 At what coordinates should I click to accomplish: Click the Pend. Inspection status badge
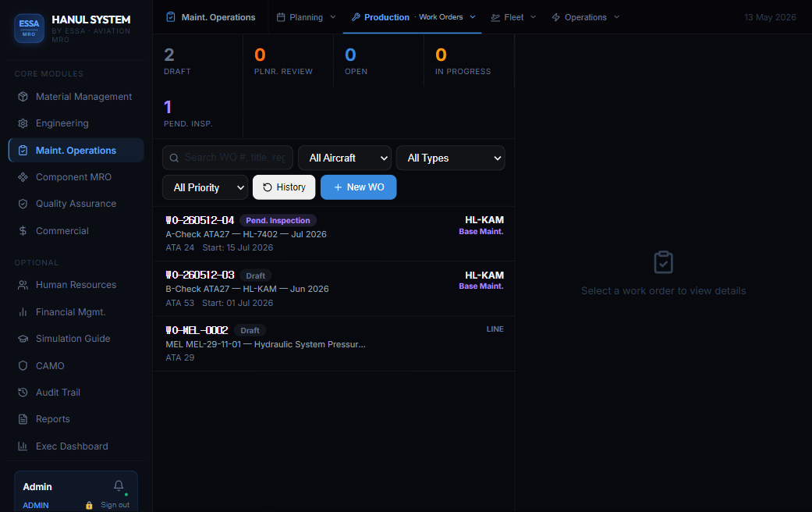click(278, 221)
